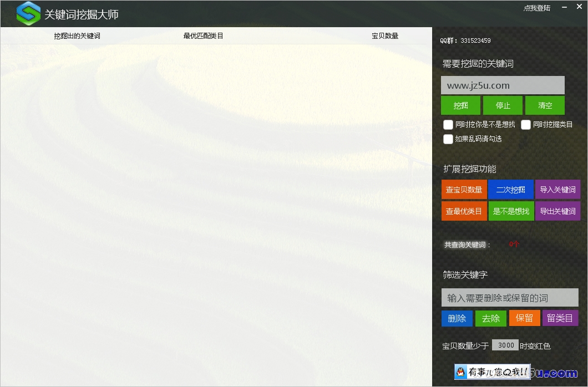Open the 有事儿您Q我 QQ contact button
588x387 pixels.
493,371
